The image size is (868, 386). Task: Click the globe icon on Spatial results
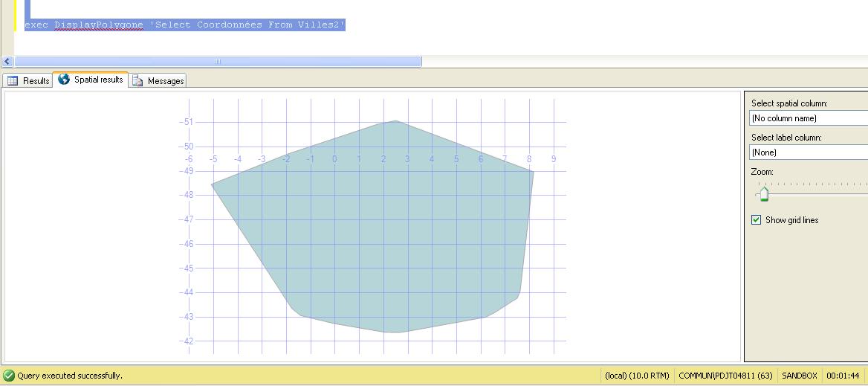pyautogui.click(x=64, y=79)
